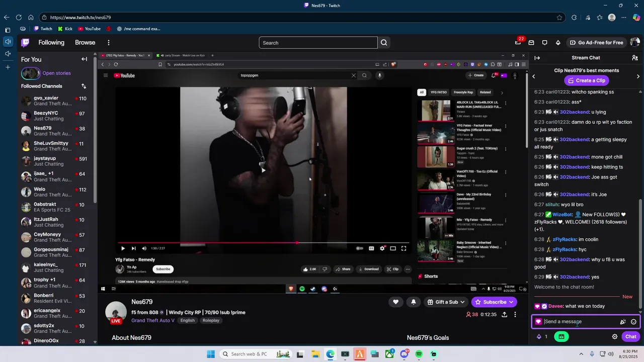Click Nes679 live avatar
The image size is (644, 362).
point(116,313)
